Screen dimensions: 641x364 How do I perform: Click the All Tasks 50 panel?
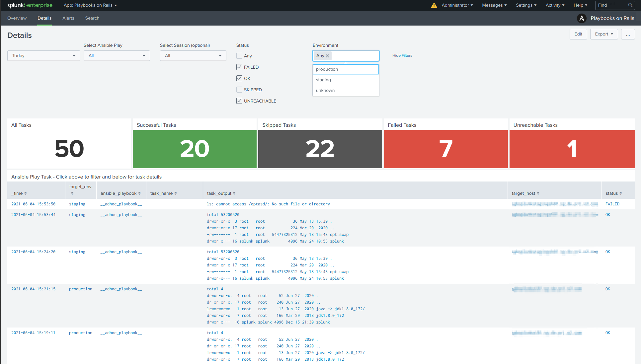point(69,143)
